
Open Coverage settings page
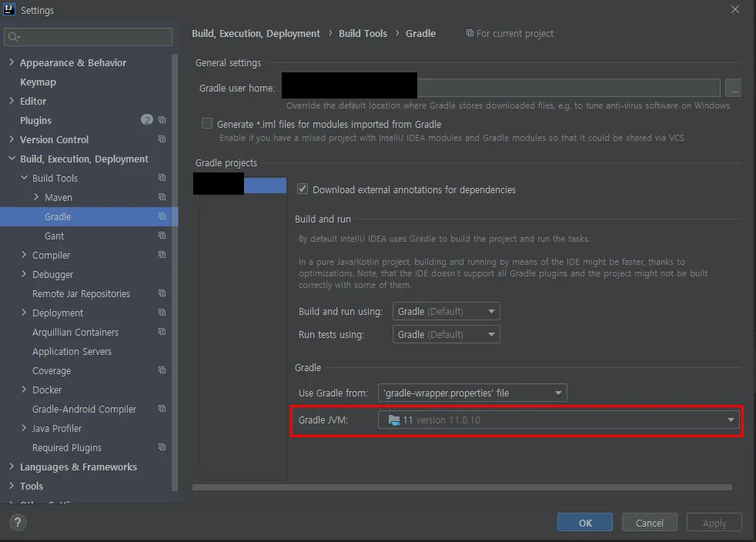coord(52,371)
